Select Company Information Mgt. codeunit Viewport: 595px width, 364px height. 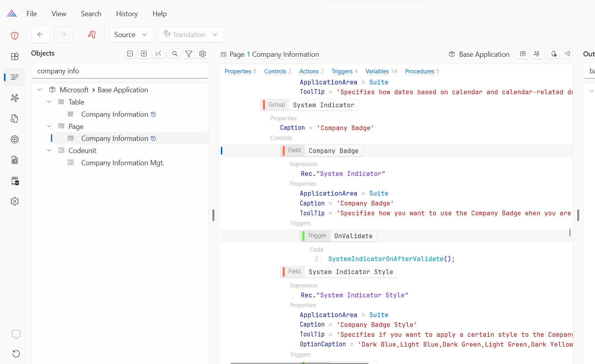click(122, 163)
